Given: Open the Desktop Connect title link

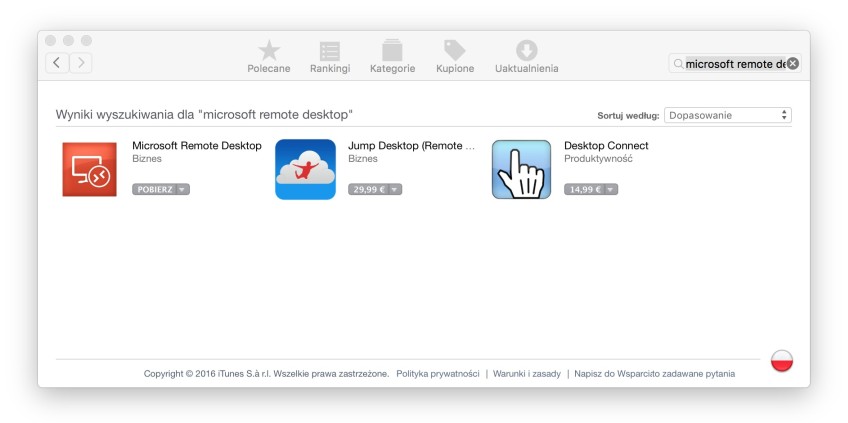Looking at the screenshot, I should [606, 146].
